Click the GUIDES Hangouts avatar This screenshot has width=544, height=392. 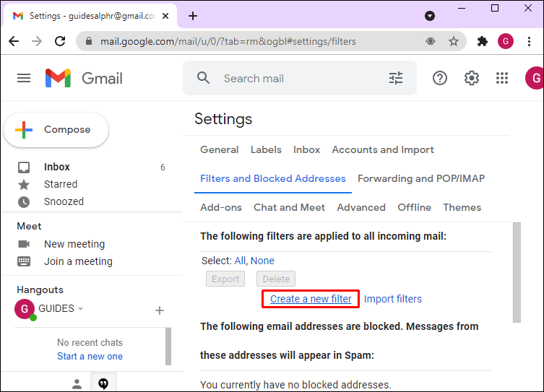pos(25,309)
